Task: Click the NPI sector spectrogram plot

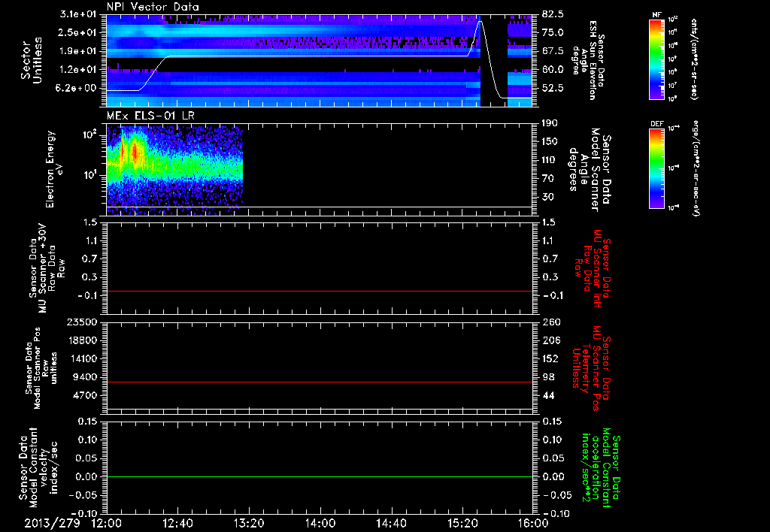Action: point(319,60)
